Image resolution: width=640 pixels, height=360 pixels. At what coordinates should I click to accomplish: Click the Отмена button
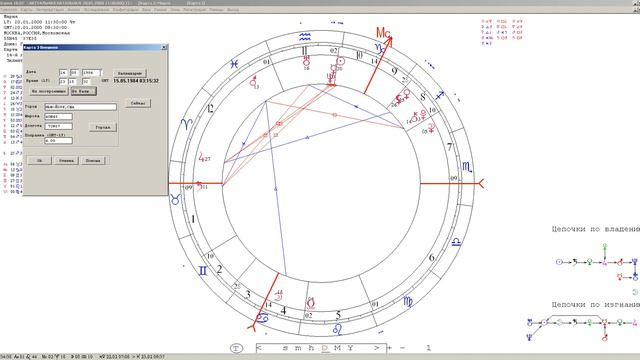point(66,160)
